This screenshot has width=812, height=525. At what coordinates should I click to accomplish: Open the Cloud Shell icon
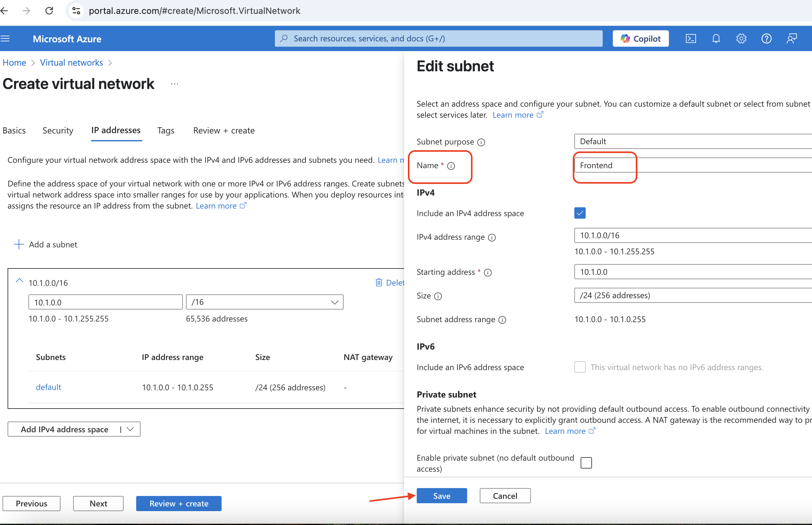click(690, 38)
